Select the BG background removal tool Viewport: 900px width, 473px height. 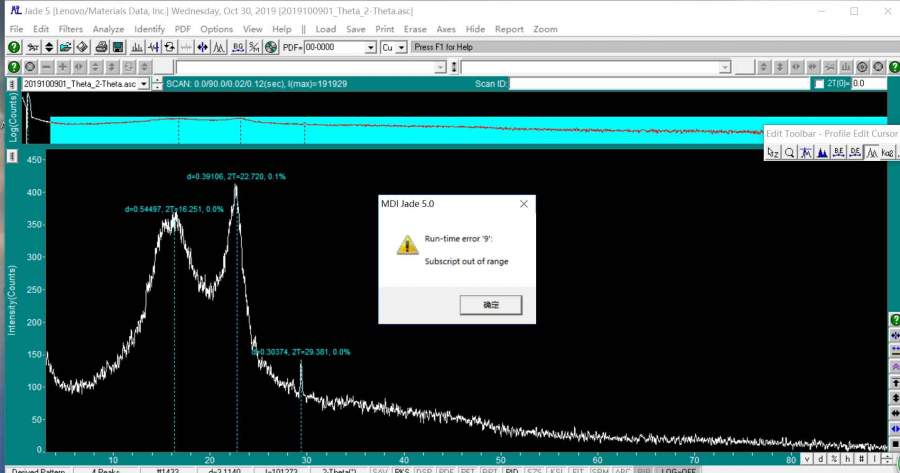(x=238, y=47)
